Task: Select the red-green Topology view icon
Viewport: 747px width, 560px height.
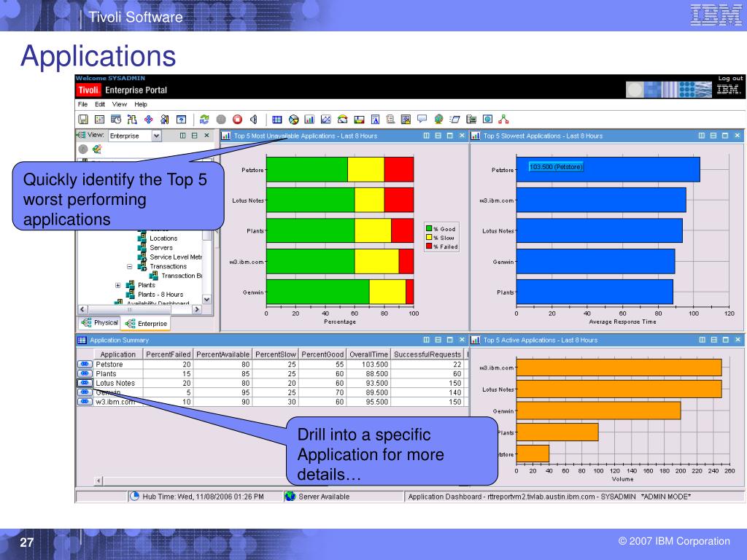Action: 503,119
